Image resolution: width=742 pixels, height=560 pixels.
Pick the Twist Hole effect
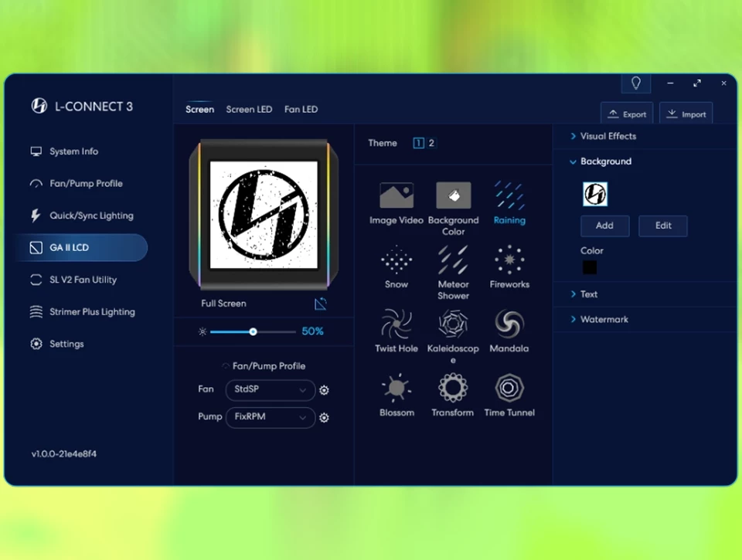[x=397, y=324]
